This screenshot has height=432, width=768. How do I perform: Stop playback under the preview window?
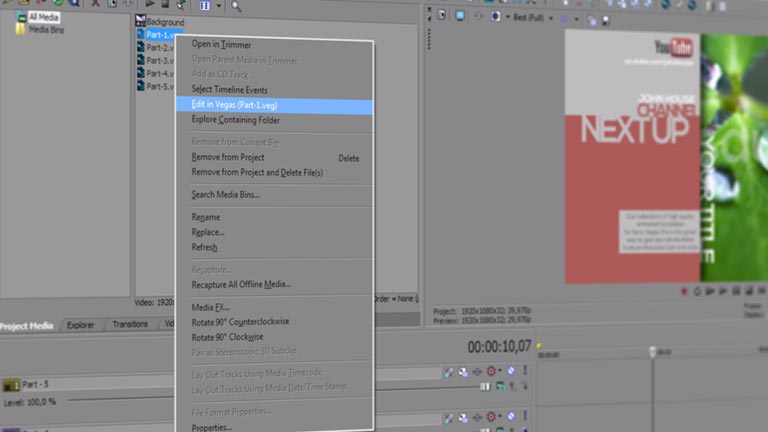pyautogui.click(x=749, y=291)
